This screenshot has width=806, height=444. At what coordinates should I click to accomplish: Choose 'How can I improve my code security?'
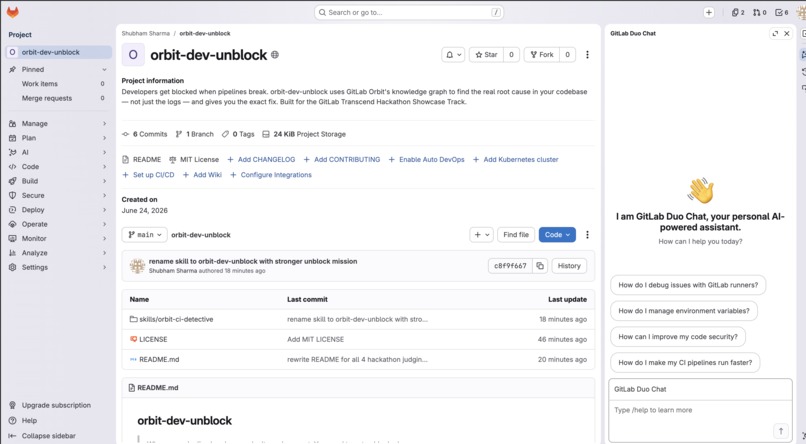click(677, 337)
